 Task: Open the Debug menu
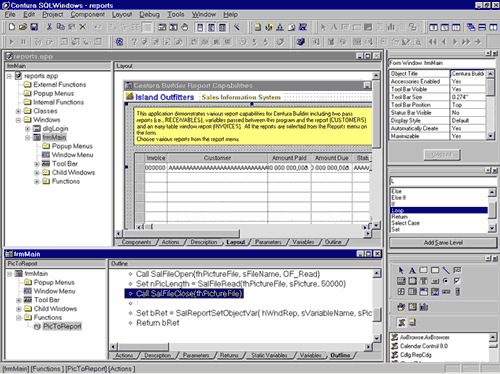(149, 14)
